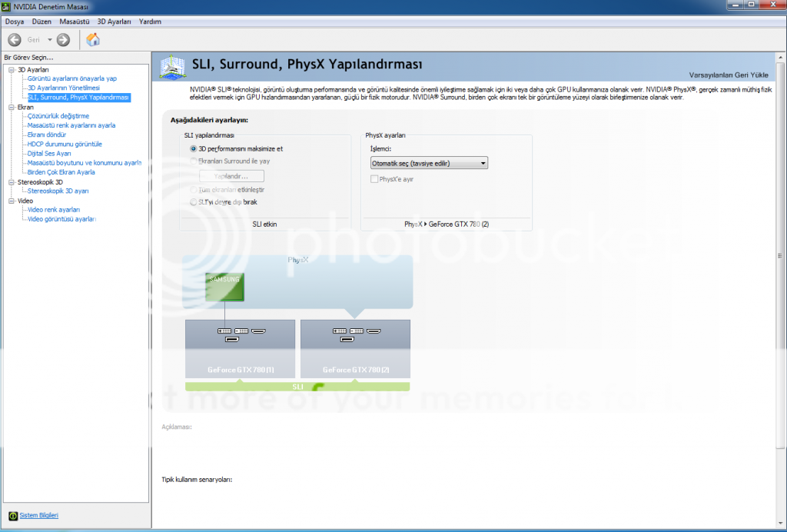Select '3D performansını maksimize et' radio button
Viewport: 787px width, 532px height.
[x=194, y=148]
